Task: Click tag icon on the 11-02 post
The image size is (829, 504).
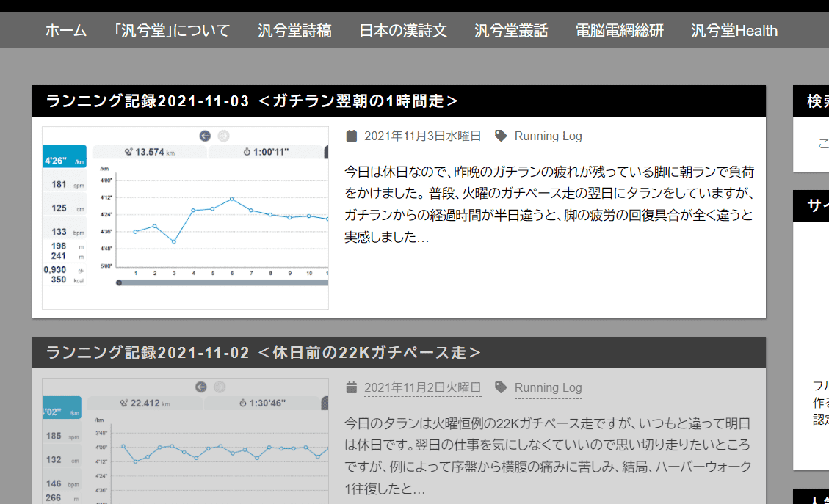Action: tap(501, 387)
